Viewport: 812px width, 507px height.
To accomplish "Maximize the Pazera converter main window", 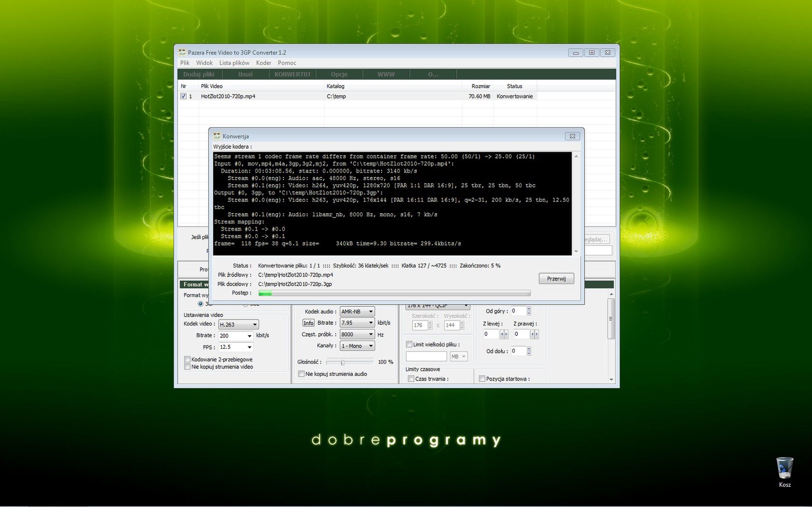I will pos(592,52).
